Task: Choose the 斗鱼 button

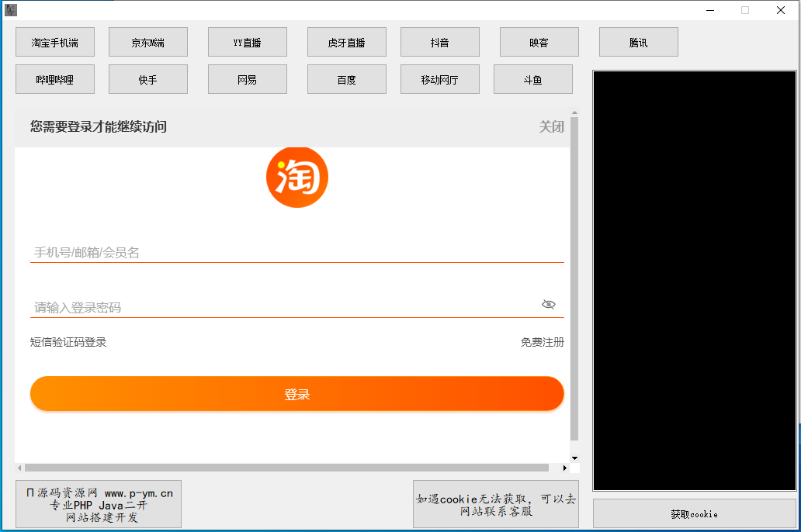Action: tap(532, 80)
